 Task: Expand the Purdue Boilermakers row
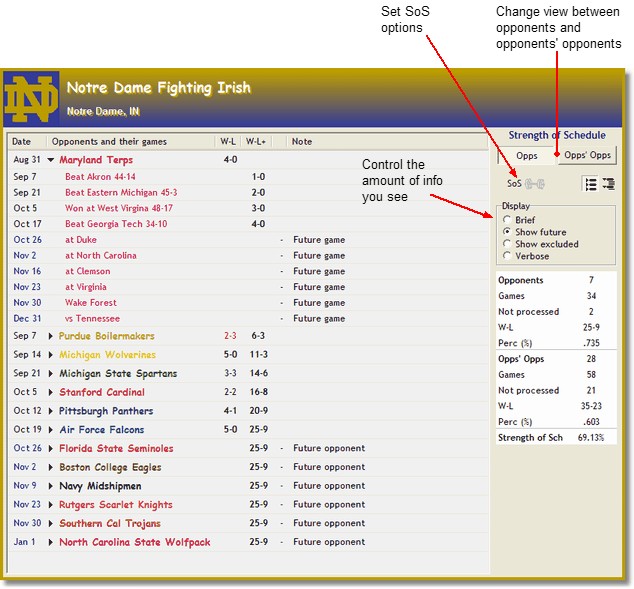click(x=51, y=336)
